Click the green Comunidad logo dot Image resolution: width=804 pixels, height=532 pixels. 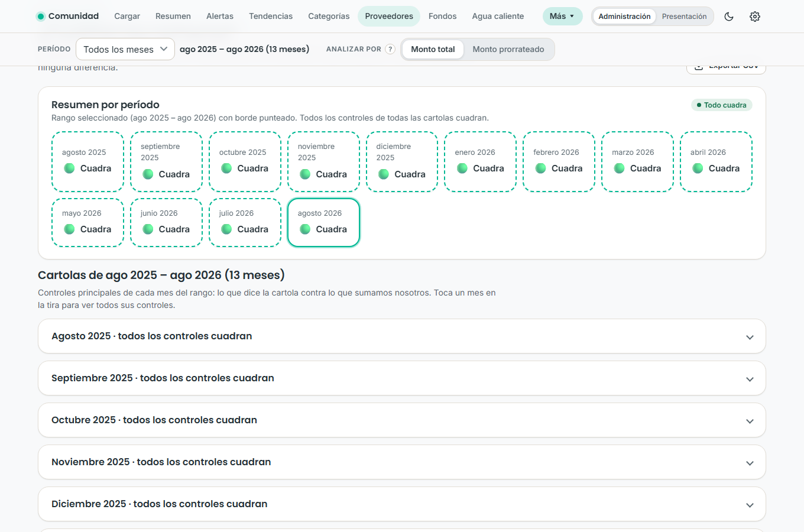click(x=41, y=17)
